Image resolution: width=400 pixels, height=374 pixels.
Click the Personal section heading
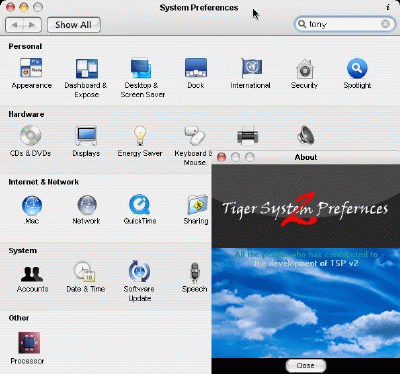point(25,46)
